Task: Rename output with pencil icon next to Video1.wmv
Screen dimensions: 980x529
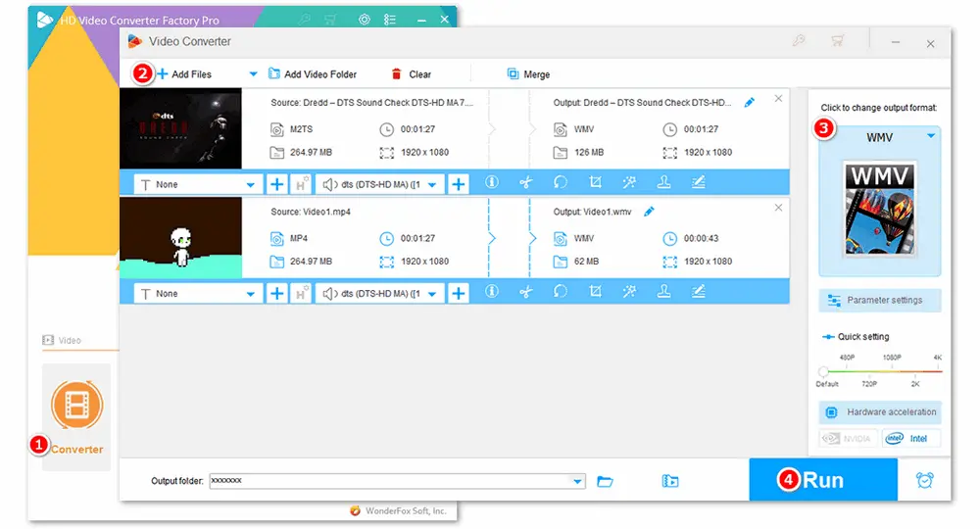Action: pyautogui.click(x=649, y=212)
